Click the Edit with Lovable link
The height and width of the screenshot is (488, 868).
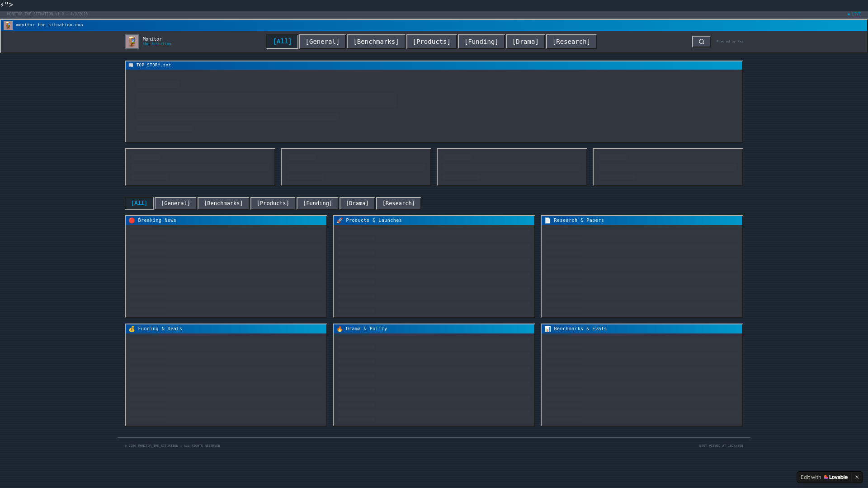[824, 477]
